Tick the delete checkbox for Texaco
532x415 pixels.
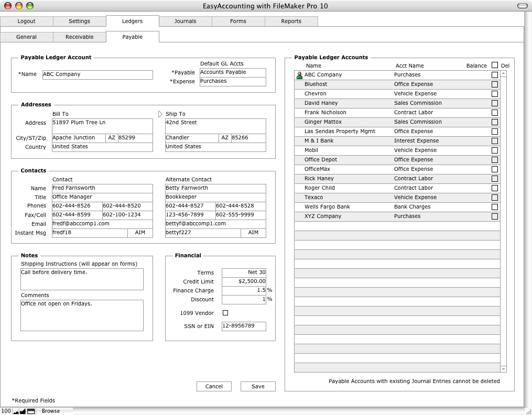click(x=495, y=198)
